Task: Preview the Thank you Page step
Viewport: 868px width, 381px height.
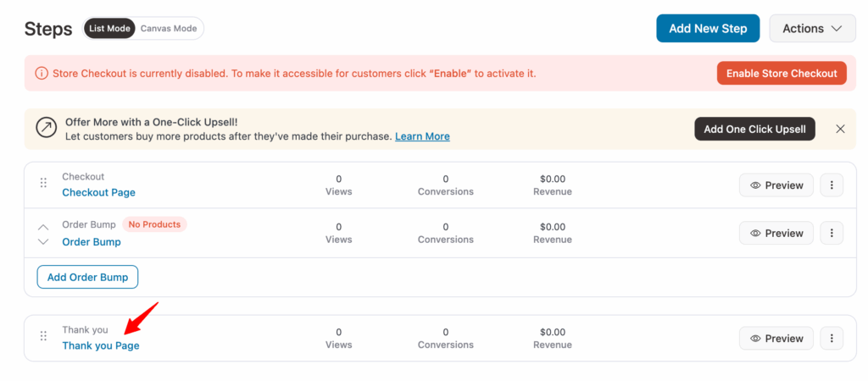Action: click(776, 339)
